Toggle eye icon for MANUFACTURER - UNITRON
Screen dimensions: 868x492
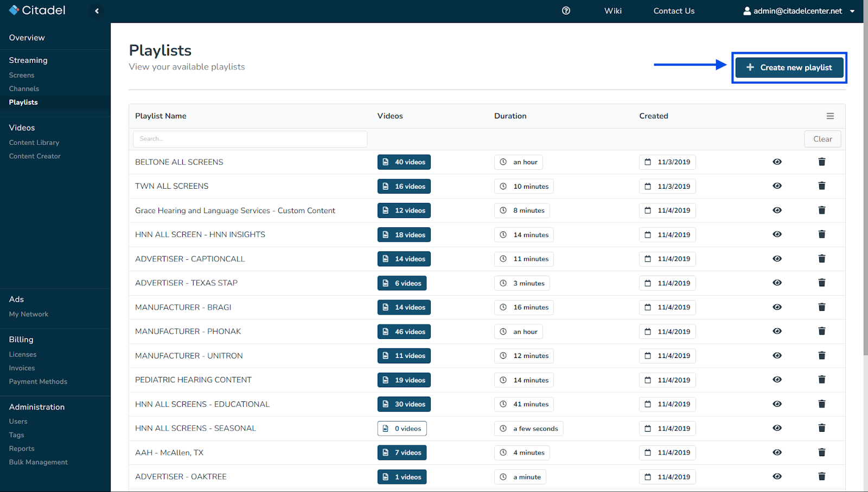click(x=777, y=355)
